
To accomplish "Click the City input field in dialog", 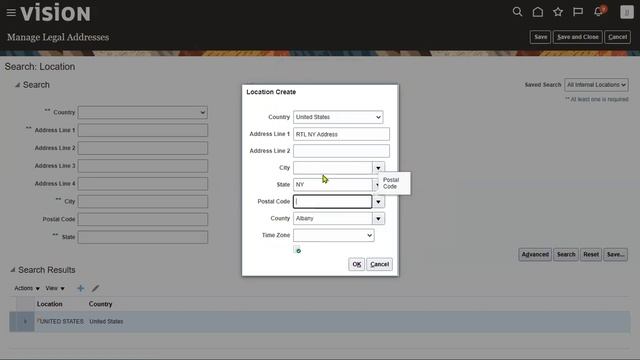I will pyautogui.click(x=332, y=168).
